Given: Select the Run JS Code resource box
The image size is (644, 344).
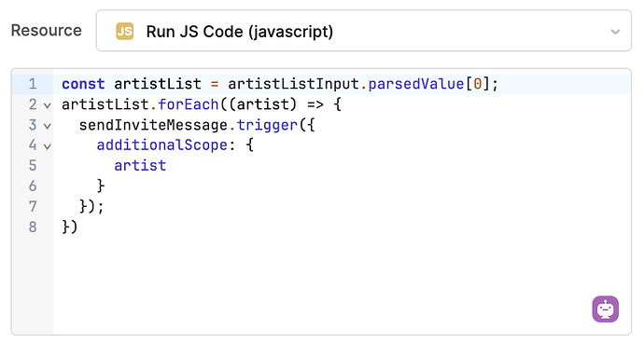Looking at the screenshot, I should tap(363, 31).
